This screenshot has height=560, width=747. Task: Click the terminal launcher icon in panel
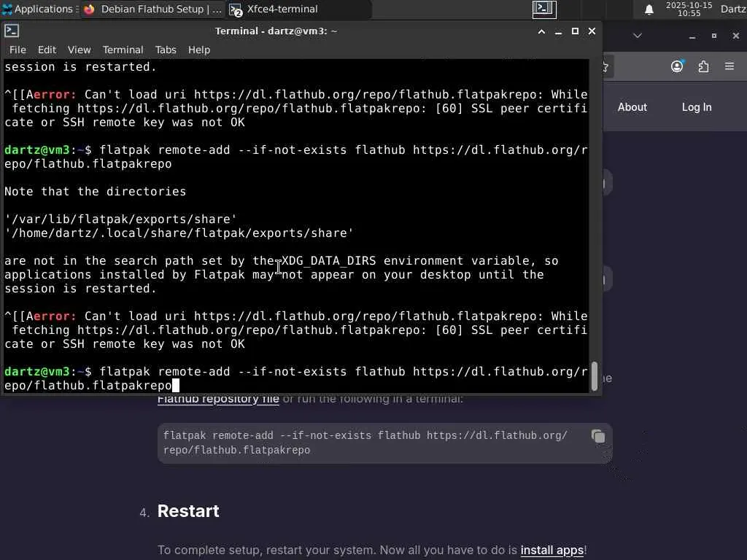pyautogui.click(x=544, y=9)
